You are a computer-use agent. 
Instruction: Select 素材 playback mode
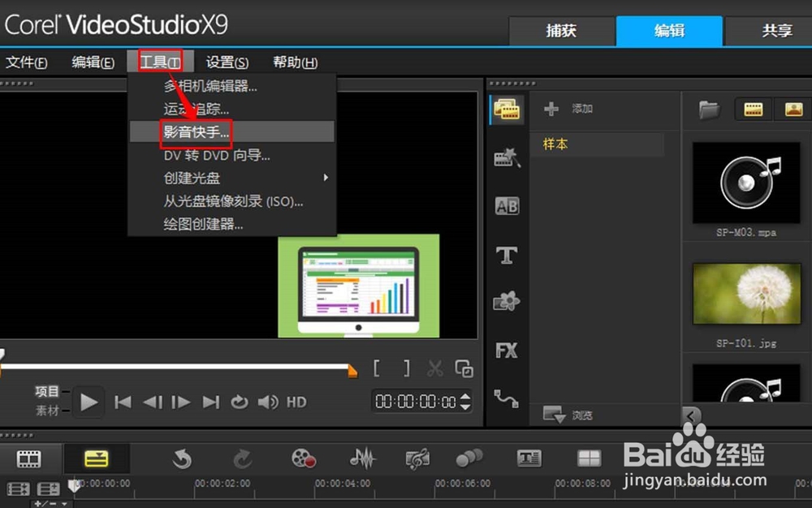[46, 411]
